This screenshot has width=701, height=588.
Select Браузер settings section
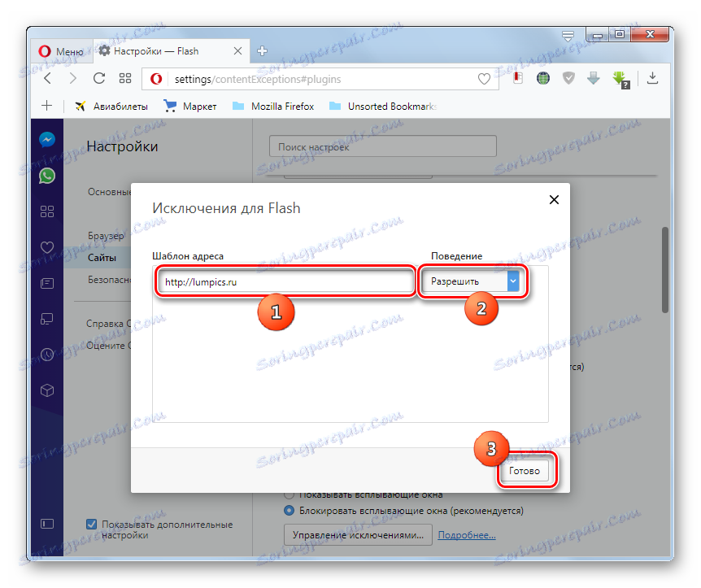click(106, 236)
